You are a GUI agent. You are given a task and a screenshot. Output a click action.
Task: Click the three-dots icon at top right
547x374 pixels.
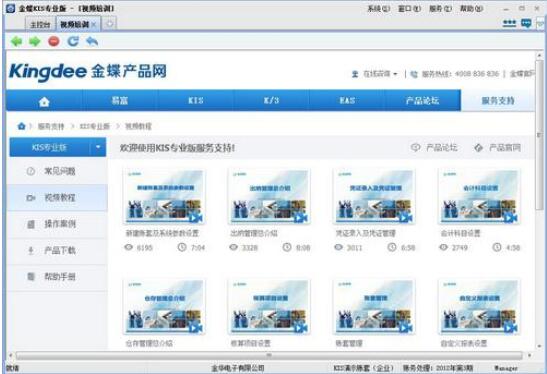(509, 23)
